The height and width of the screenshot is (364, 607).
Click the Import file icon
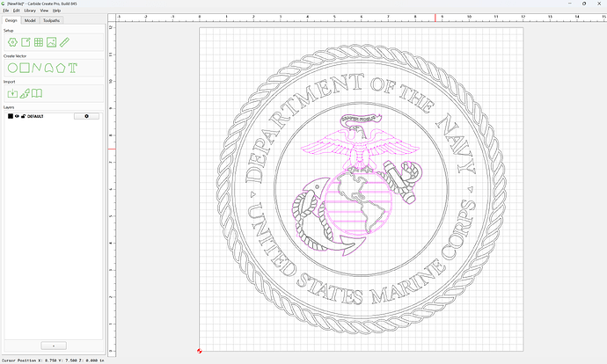click(x=13, y=93)
